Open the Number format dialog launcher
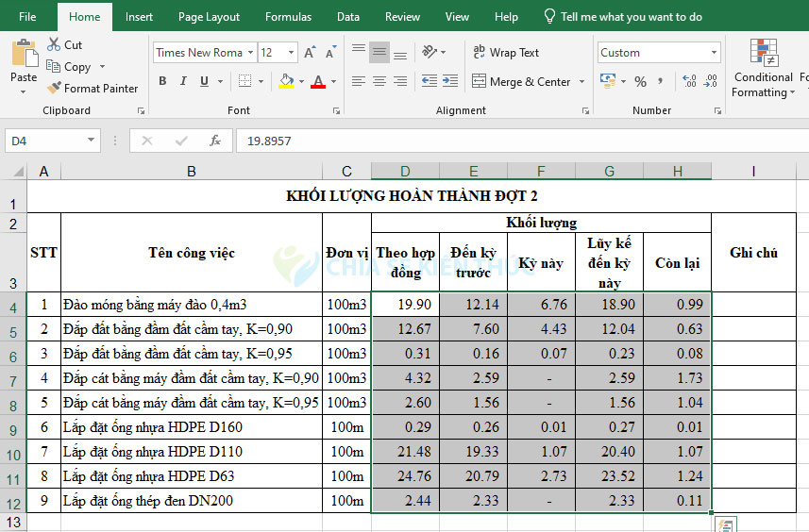 [717, 111]
